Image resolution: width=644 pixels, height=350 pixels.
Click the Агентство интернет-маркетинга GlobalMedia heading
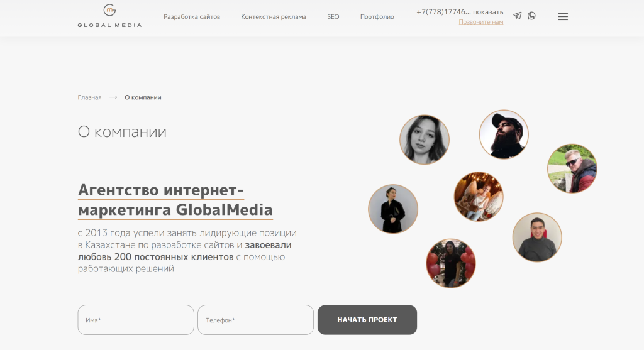(x=175, y=200)
